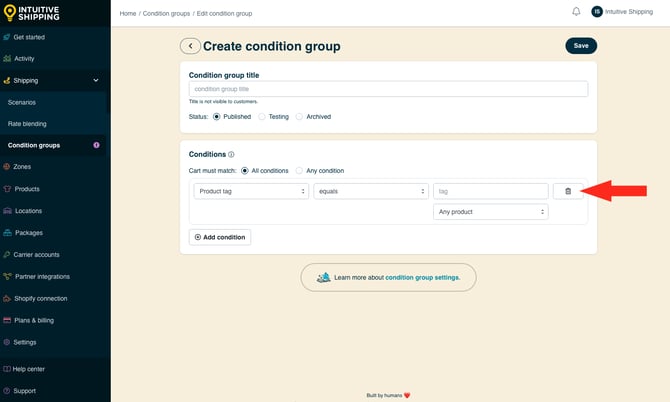Click the condition group title field
The height and width of the screenshot is (402, 670).
click(x=388, y=89)
